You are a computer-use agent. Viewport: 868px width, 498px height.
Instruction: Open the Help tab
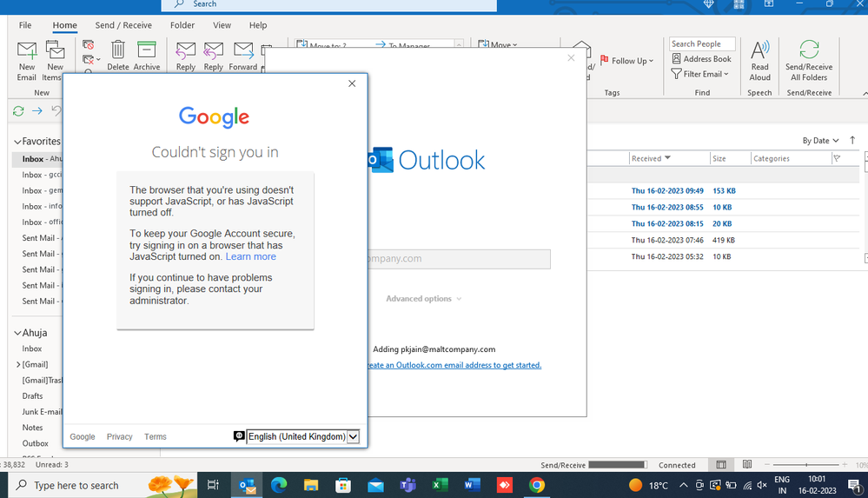point(258,25)
